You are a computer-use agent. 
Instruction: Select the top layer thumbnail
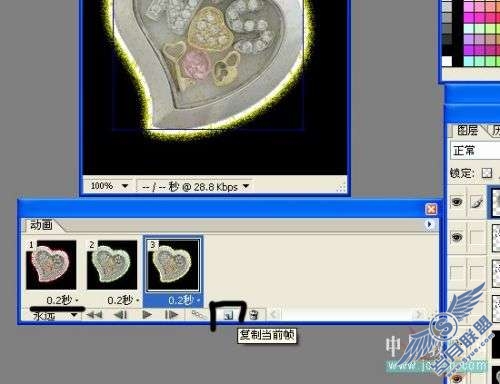[x=495, y=202]
